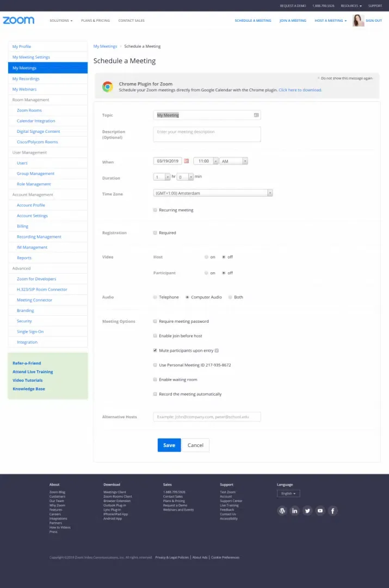Screen dimensions: 389x588
Task: Open the AM/PM dropdown
Action: pyautogui.click(x=234, y=161)
